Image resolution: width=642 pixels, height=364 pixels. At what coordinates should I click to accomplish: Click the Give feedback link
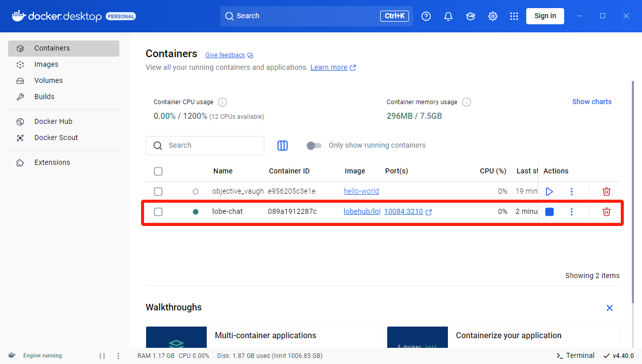click(x=225, y=56)
